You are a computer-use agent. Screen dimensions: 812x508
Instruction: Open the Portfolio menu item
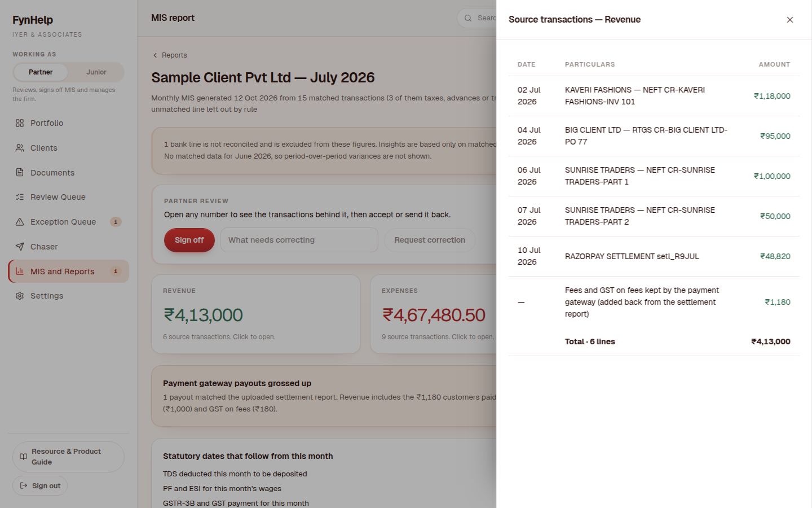tap(68, 123)
